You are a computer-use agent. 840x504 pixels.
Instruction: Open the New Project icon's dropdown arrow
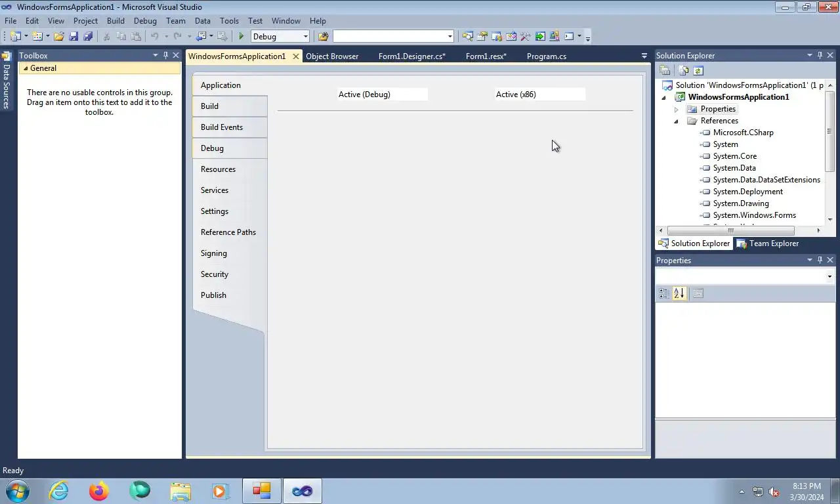pos(26,37)
